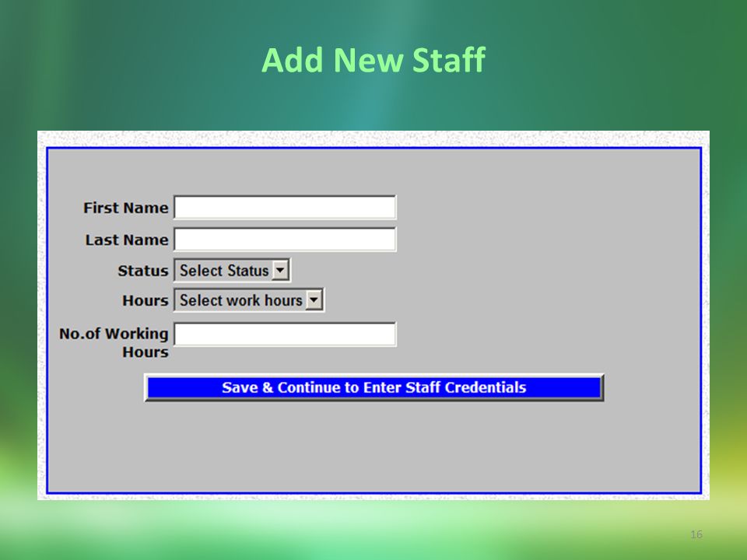Screen dimensions: 747x560
Task: Click the 'Add New Staff' slide title
Action: pos(373,60)
